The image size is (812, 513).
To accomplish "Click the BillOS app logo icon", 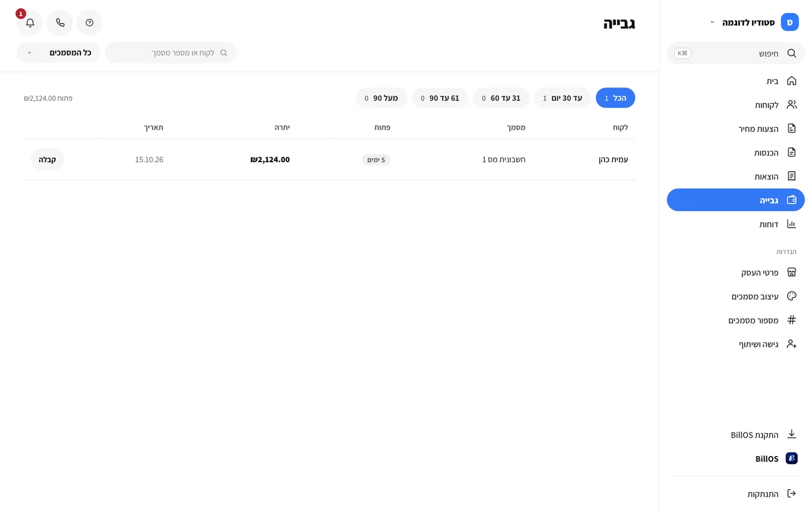I will 791,458.
